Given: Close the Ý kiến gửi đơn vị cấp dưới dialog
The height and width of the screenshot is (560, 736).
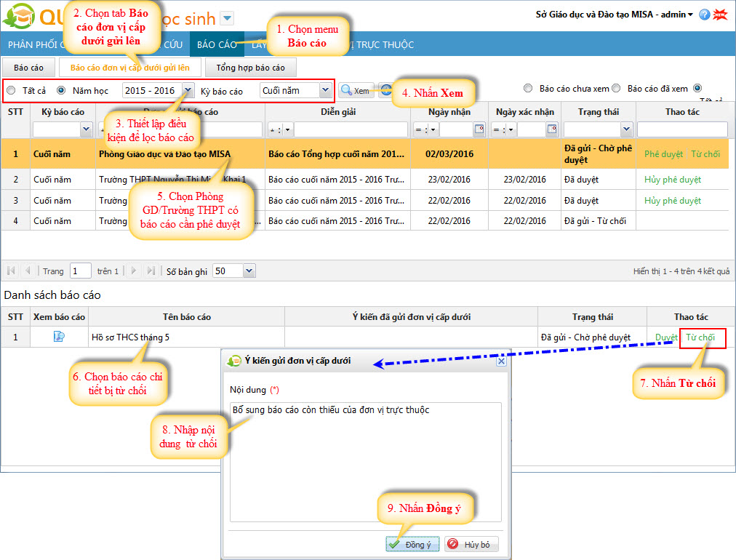Looking at the screenshot, I should 501,361.
